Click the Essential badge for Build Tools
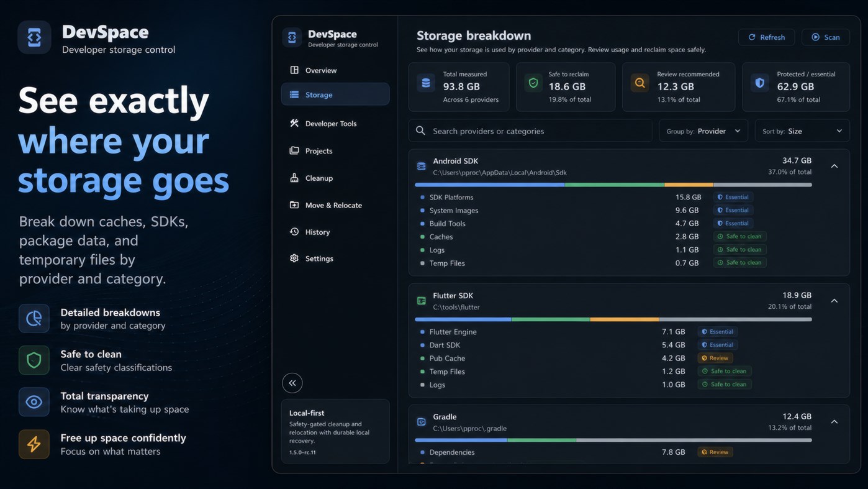 tap(733, 223)
